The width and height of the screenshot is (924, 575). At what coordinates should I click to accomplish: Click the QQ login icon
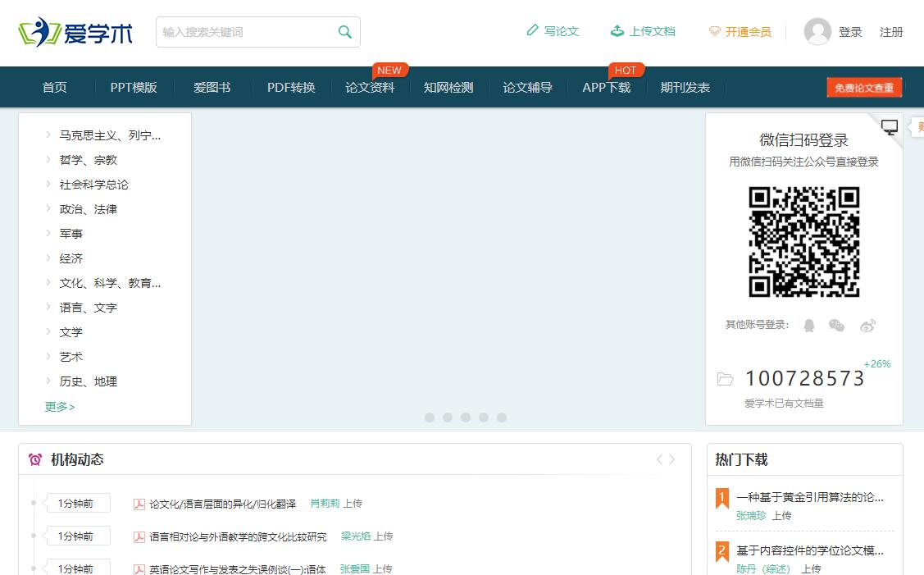pos(809,326)
